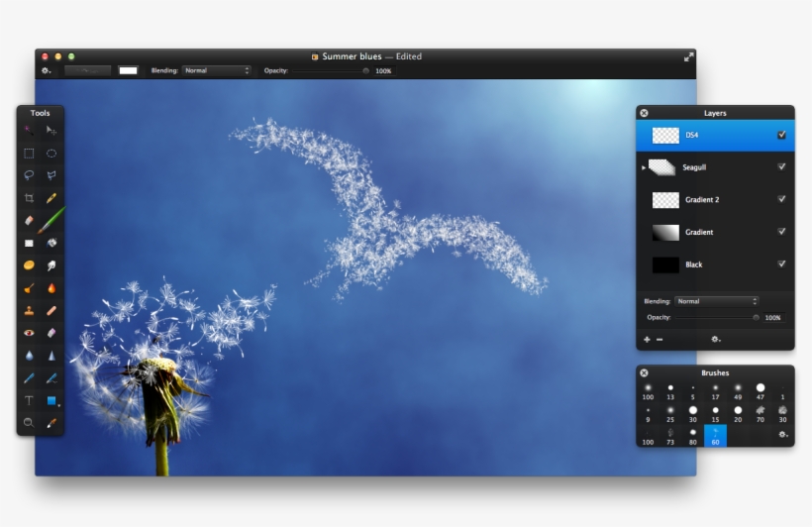Viewport: 812px width, 527px height.
Task: Open the Brushes panel gear menu
Action: pos(783,435)
